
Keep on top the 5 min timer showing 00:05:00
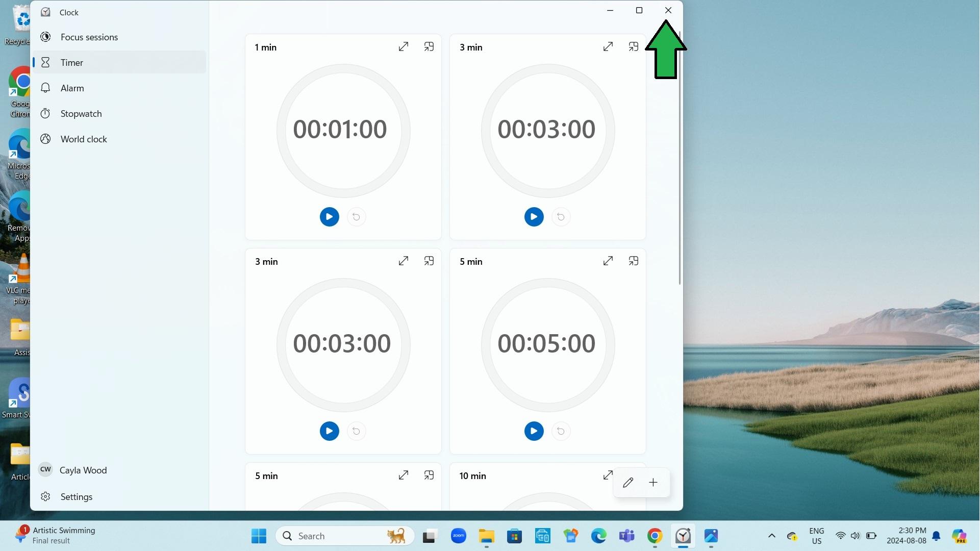pos(634,261)
